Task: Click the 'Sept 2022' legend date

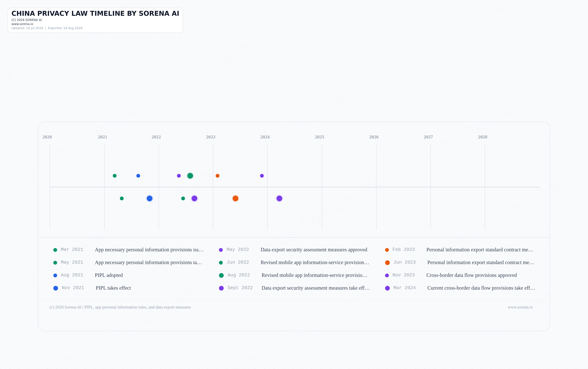Action: (x=240, y=288)
